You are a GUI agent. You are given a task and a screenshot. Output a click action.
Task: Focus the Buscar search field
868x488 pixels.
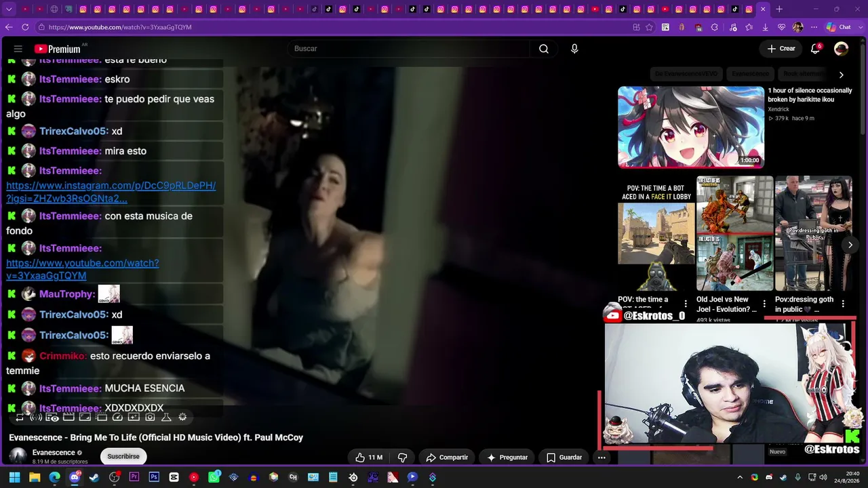pyautogui.click(x=410, y=49)
